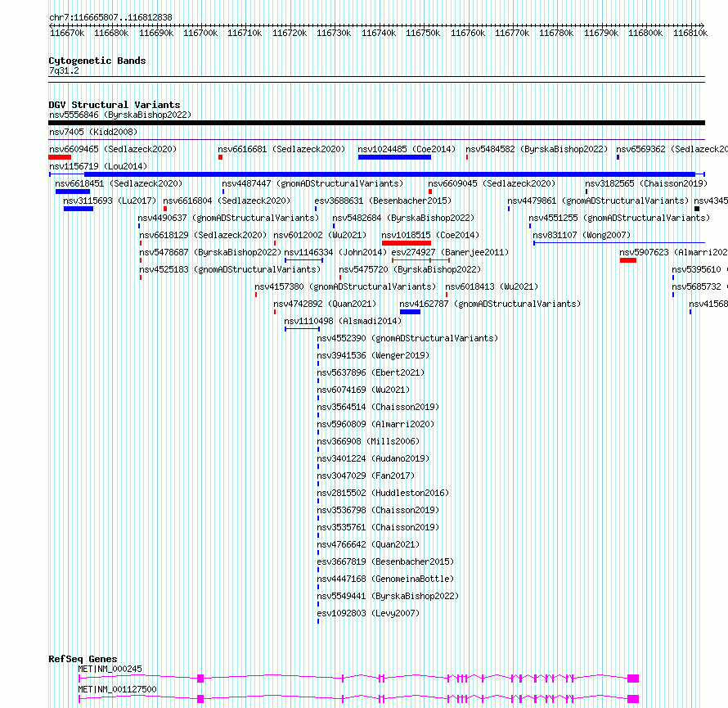Open nsv4447168 (GenomeinaBottle) label
The height and width of the screenshot is (708, 728).
click(x=385, y=579)
